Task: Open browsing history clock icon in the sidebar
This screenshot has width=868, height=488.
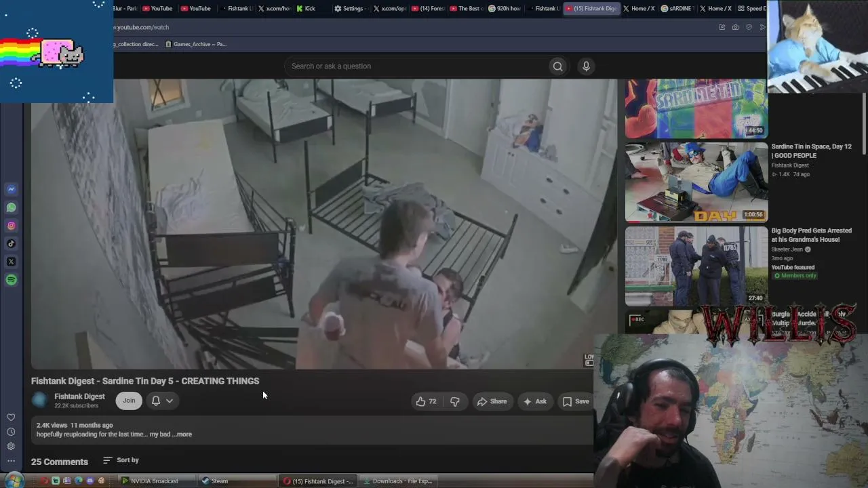Action: coord(11,432)
